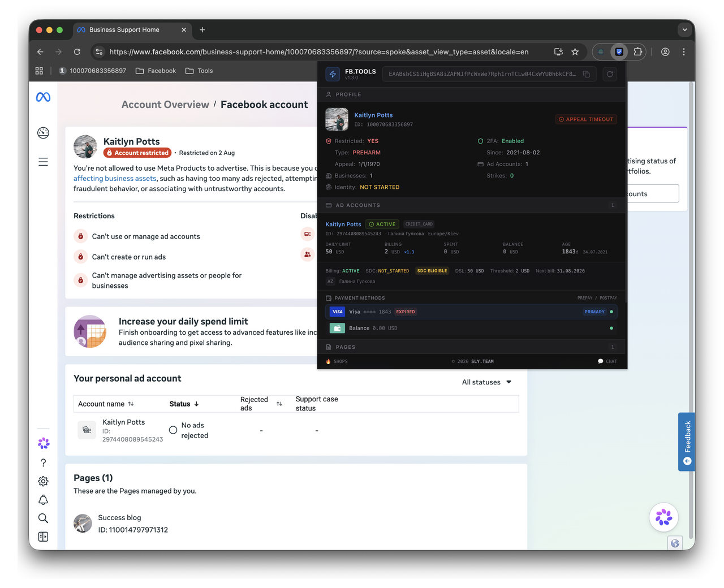Open the 'affecting business assets' link
The image size is (724, 588).
(x=115, y=179)
